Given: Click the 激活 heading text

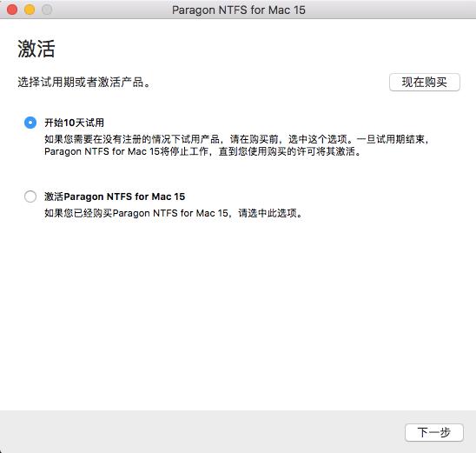Looking at the screenshot, I should [x=36, y=49].
